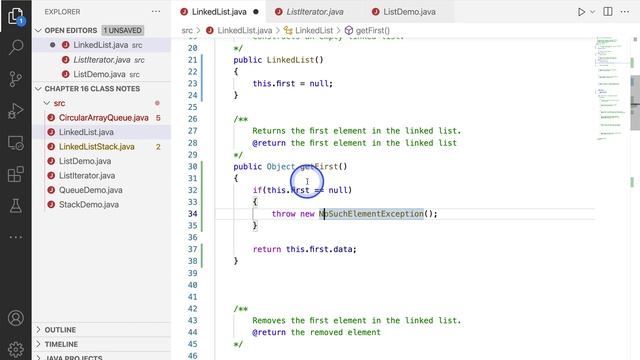Open the Testing flask view

[x=16, y=206]
